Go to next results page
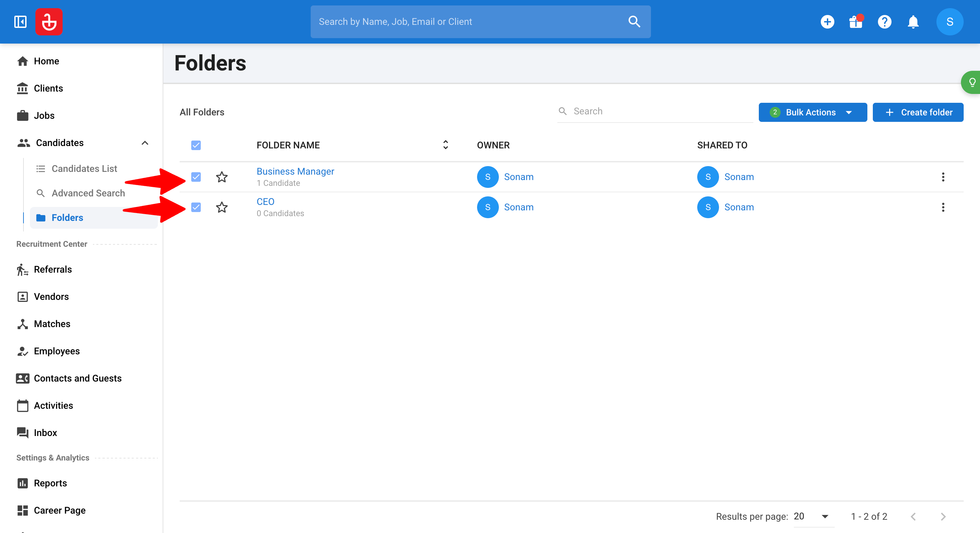 (943, 516)
